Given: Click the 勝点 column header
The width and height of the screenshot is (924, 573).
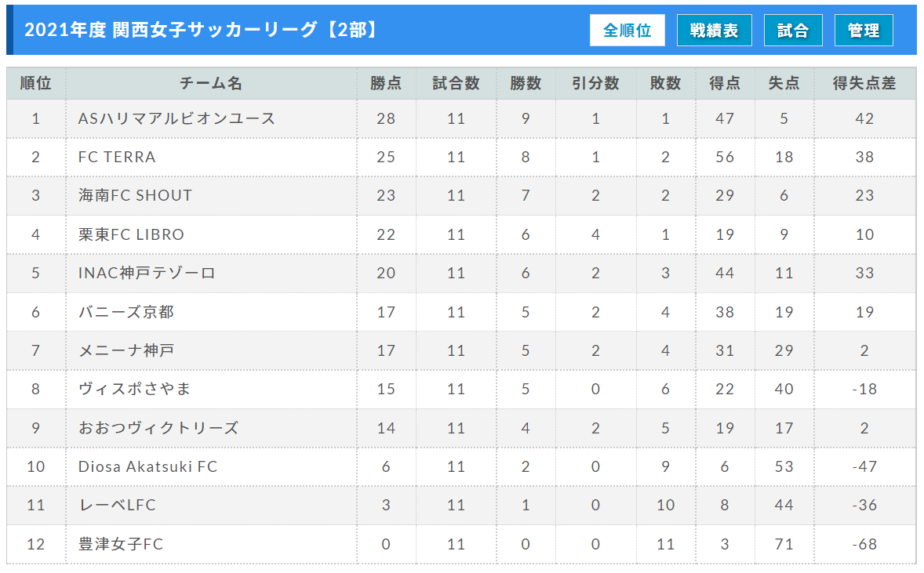Looking at the screenshot, I should pos(386,83).
